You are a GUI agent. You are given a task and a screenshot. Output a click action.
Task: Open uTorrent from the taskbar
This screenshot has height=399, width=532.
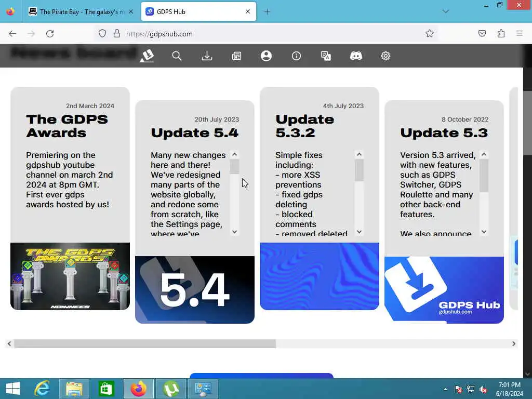coord(171,389)
